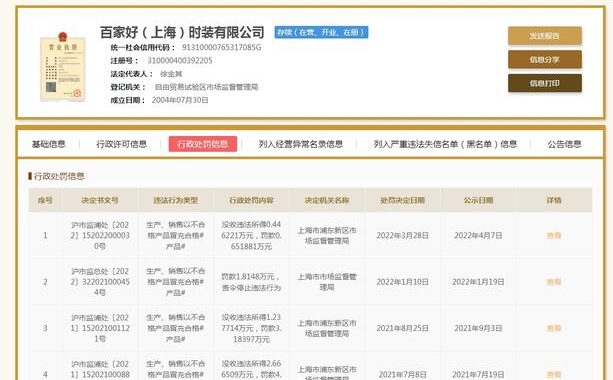The width and height of the screenshot is (613, 380).
Task: Switch to the 基础信息 tab
Action: coord(48,144)
